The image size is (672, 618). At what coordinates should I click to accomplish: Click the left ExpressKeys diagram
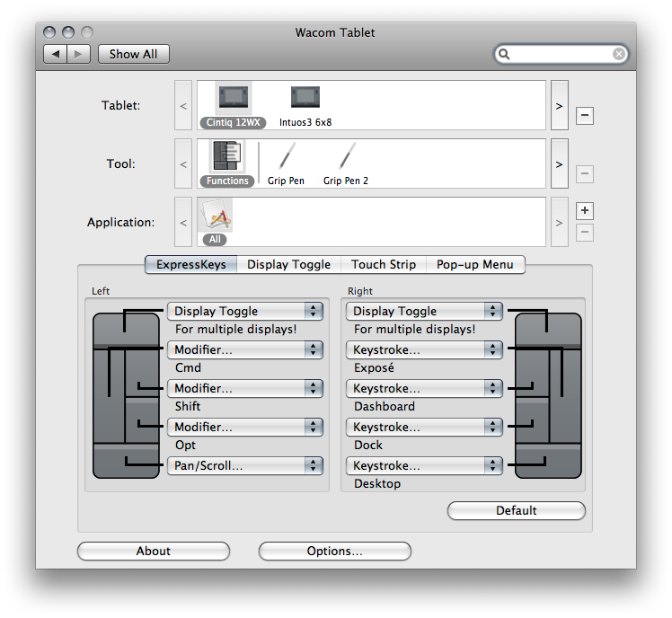click(126, 395)
